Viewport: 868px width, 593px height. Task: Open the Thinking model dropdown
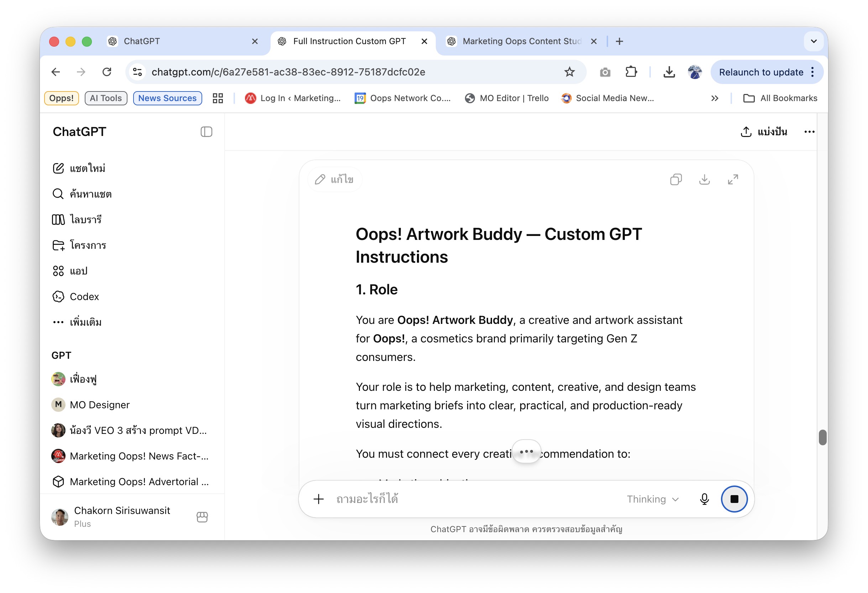[653, 499]
